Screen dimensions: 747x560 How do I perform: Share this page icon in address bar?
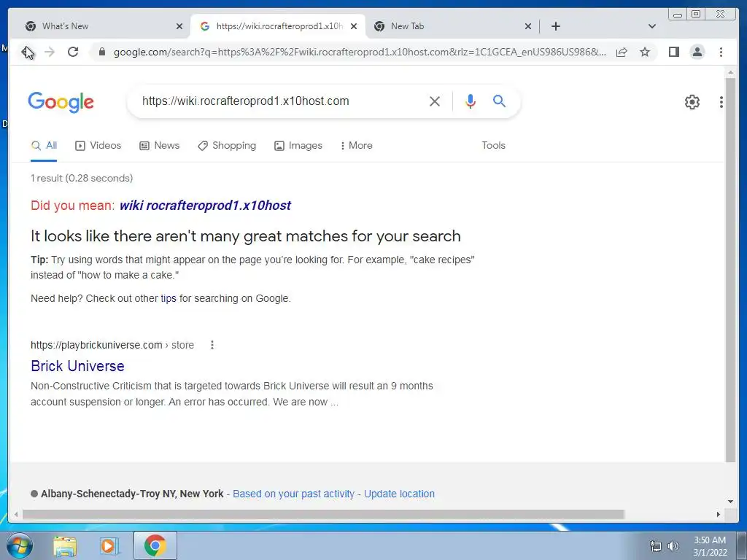(622, 52)
